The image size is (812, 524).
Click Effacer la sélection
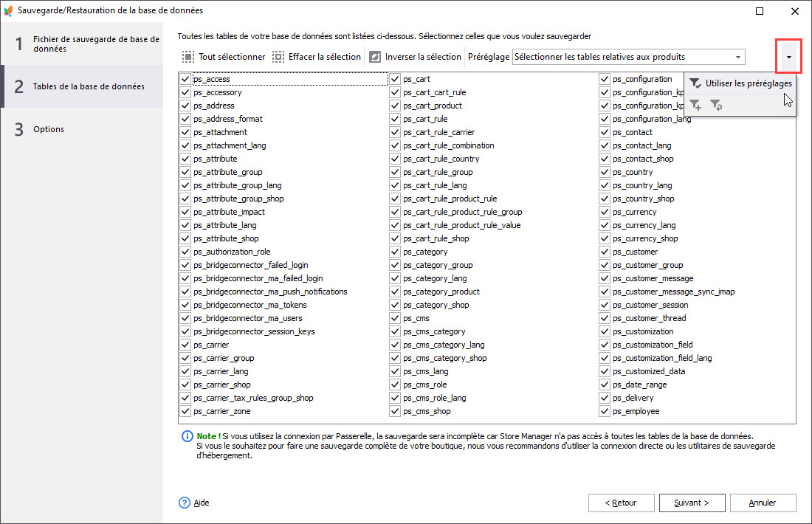[317, 56]
